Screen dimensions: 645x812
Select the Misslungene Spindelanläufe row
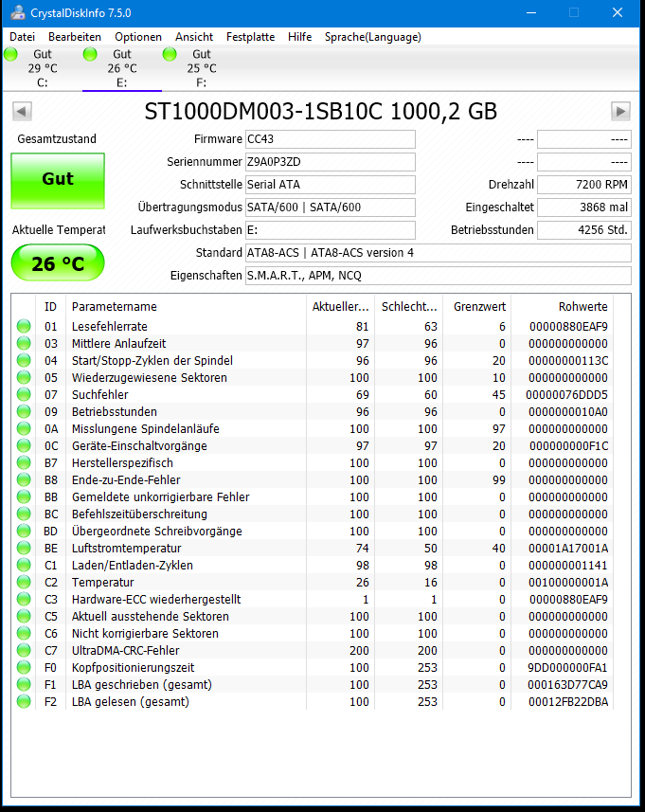pyautogui.click(x=313, y=429)
